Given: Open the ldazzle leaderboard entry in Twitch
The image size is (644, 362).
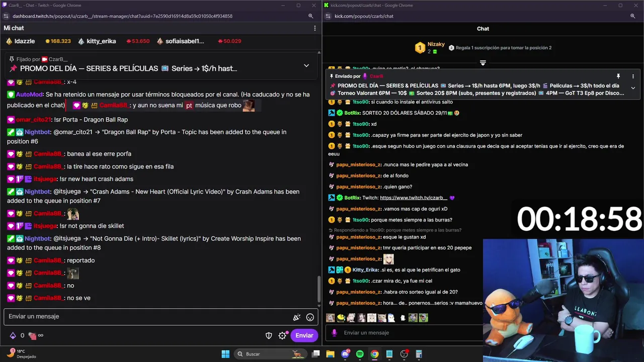Looking at the screenshot, I should pyautogui.click(x=21, y=41).
